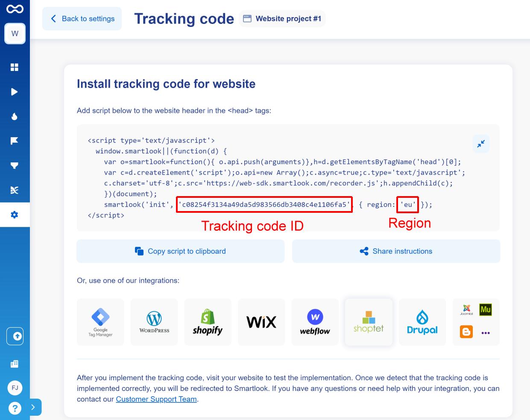Open Events flag icon in sidebar
This screenshot has width=530, height=420.
click(15, 141)
